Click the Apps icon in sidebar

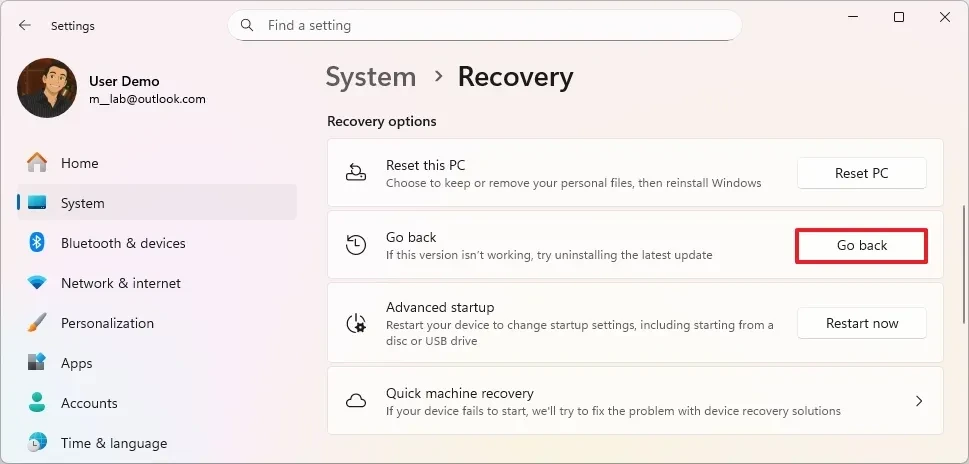pos(37,363)
